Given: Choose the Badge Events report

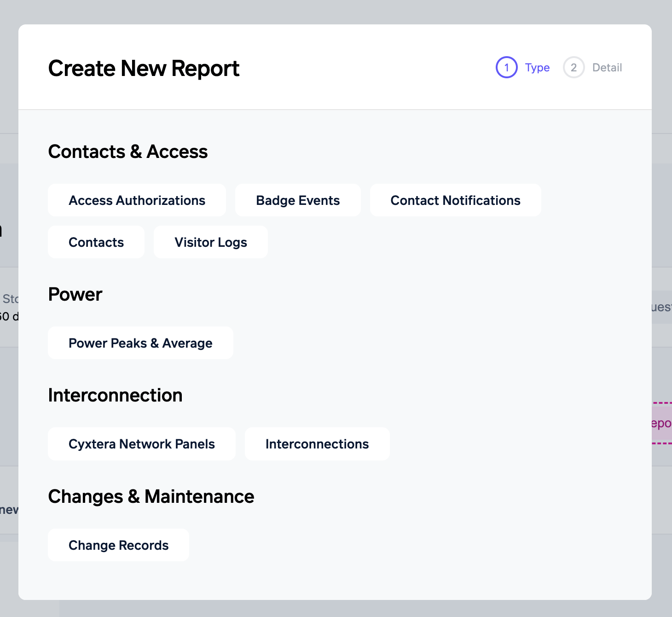Looking at the screenshot, I should pos(298,200).
